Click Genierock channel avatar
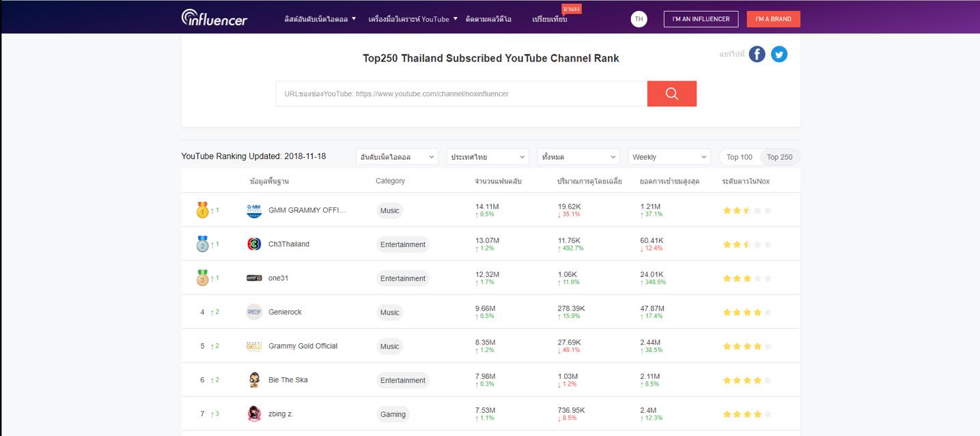Image resolution: width=980 pixels, height=436 pixels. click(254, 312)
